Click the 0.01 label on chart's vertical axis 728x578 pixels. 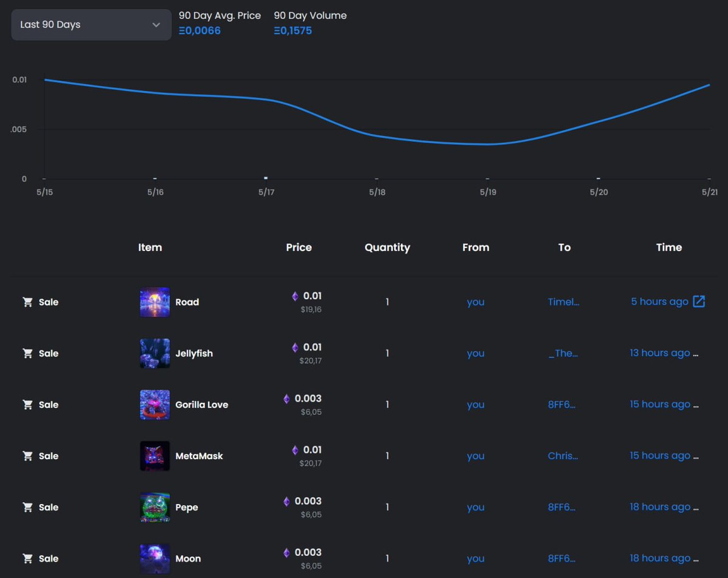pyautogui.click(x=19, y=79)
